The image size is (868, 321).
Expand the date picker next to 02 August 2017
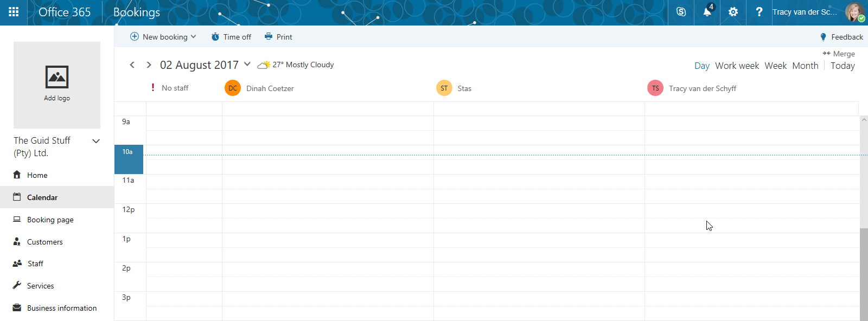pos(247,64)
